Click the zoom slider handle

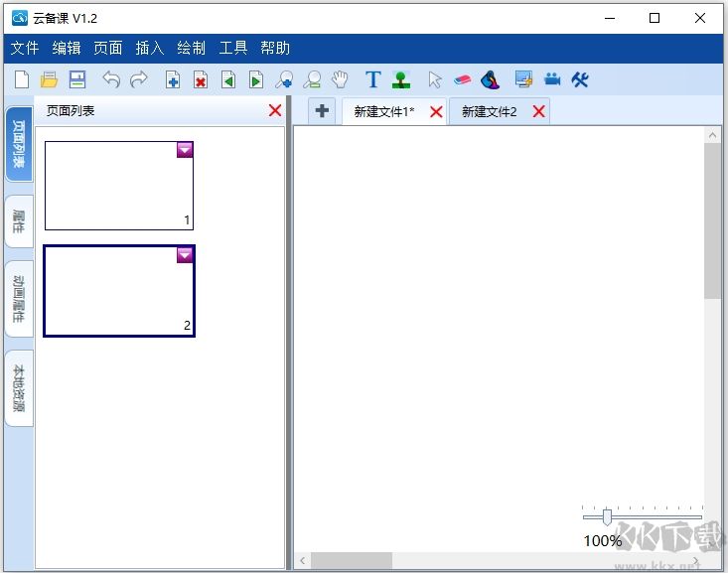click(607, 517)
